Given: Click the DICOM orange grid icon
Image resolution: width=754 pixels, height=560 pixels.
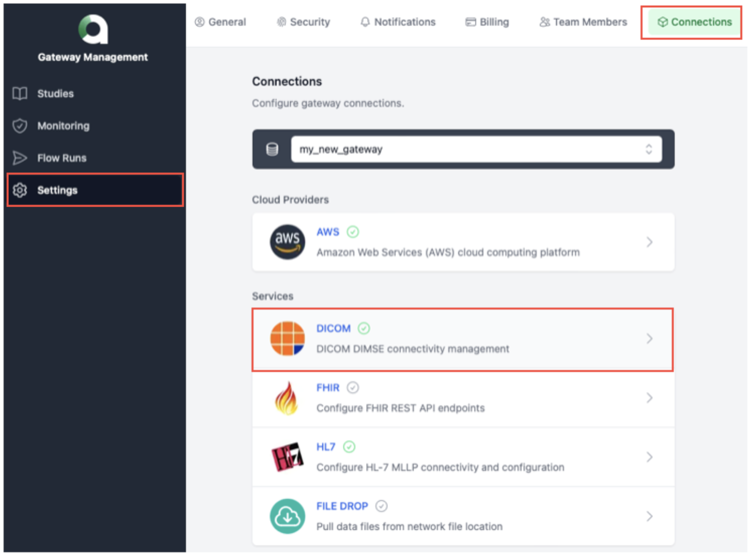Looking at the screenshot, I should [x=287, y=339].
